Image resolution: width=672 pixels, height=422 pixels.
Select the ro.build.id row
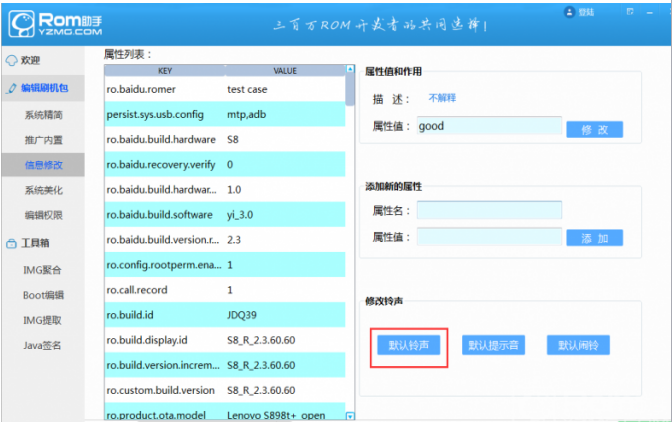225,315
